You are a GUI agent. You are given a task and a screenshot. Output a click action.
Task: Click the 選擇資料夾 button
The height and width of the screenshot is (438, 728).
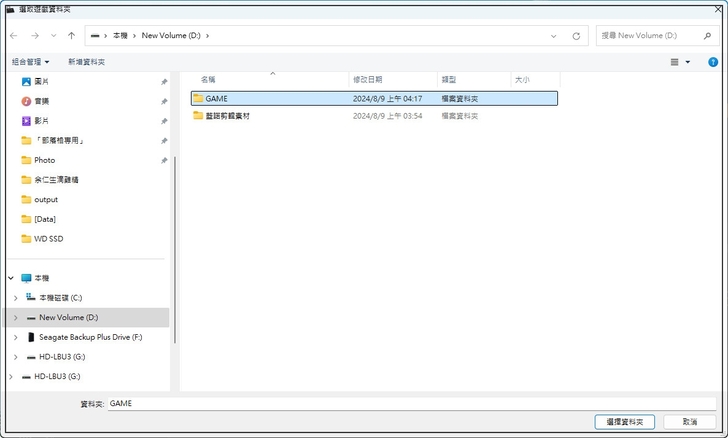coord(624,422)
